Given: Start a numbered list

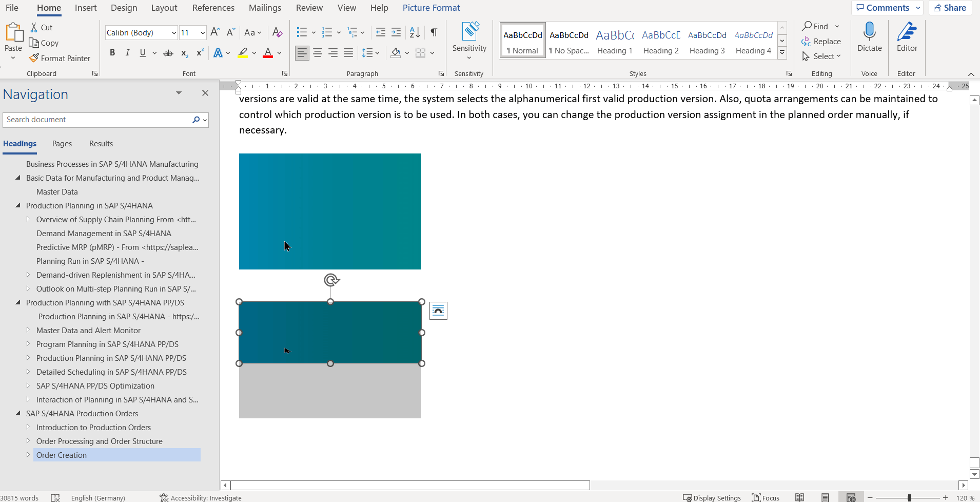Looking at the screenshot, I should point(327,32).
